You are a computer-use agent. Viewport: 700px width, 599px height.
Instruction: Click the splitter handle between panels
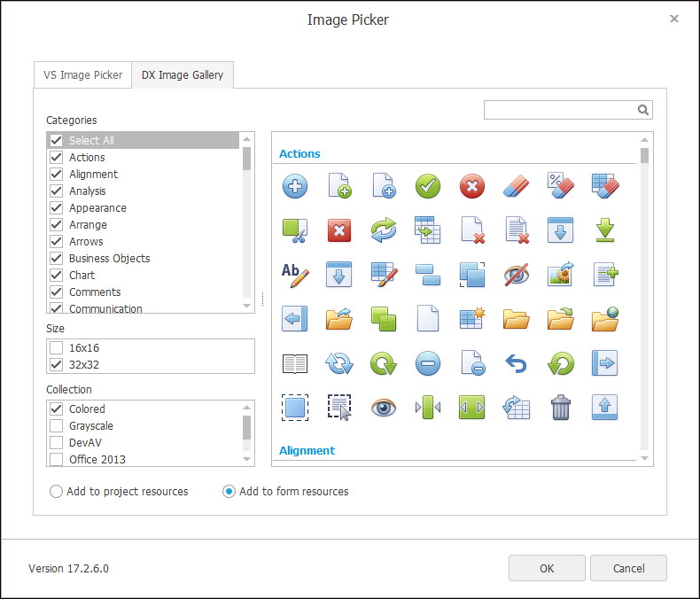pos(262,299)
